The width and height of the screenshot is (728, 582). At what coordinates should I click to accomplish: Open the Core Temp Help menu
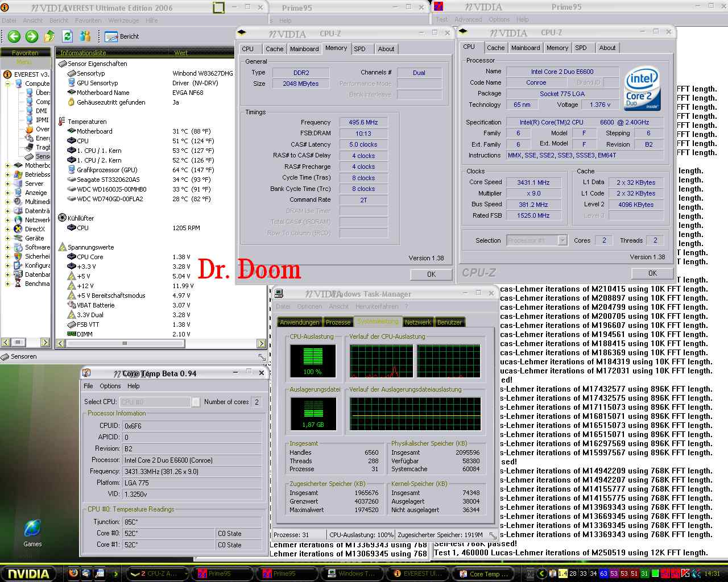tap(133, 386)
